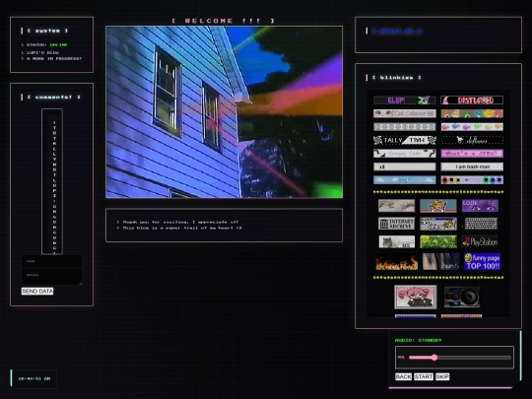Click the LUPI'S BLOG line
Viewport: 532px width, 399px height.
pyautogui.click(x=40, y=52)
